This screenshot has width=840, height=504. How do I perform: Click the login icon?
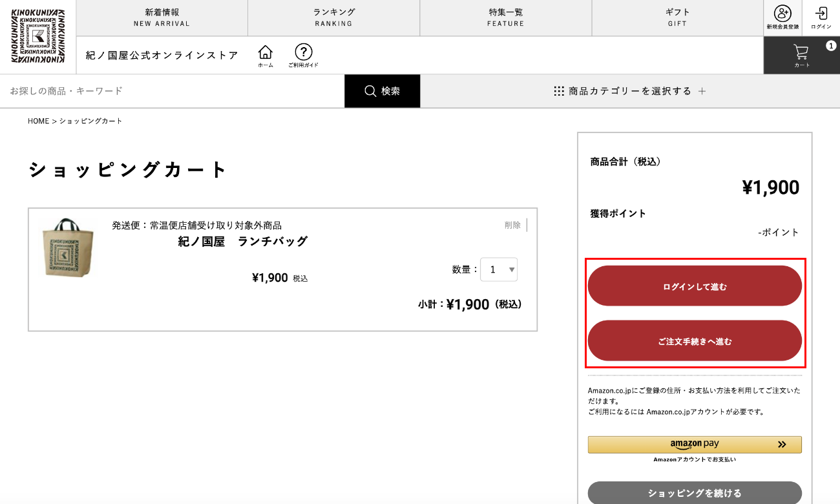[x=821, y=17]
